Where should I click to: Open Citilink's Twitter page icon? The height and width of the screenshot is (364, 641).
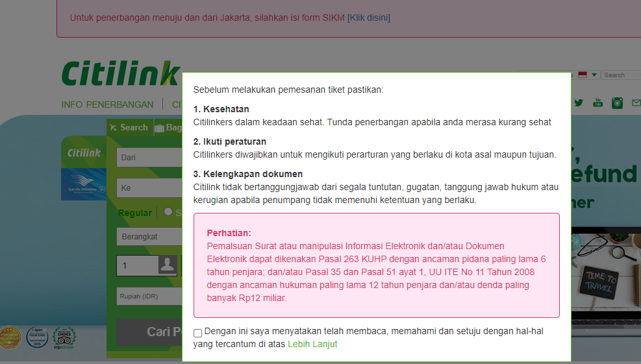pyautogui.click(x=579, y=103)
